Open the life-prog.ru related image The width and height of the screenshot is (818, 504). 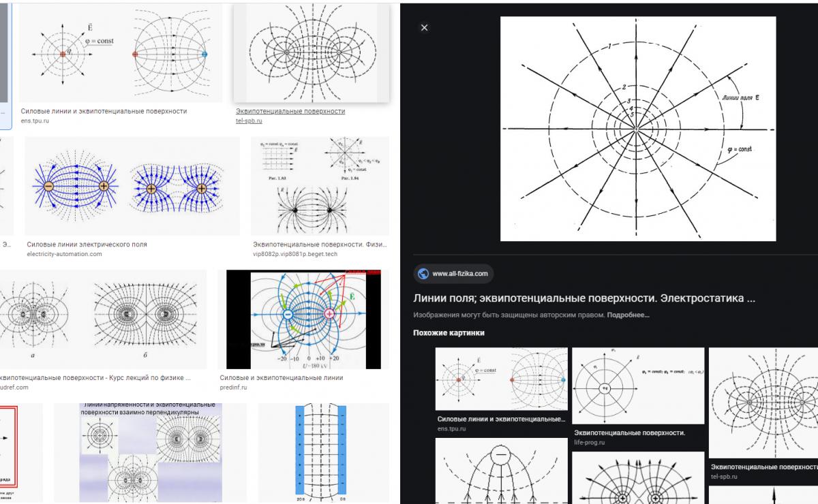638,385
